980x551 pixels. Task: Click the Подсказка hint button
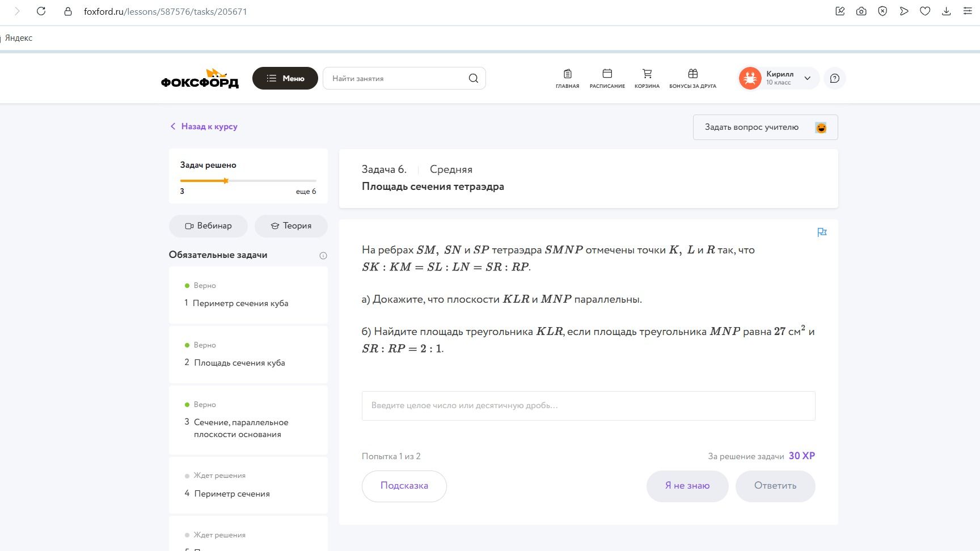click(x=404, y=486)
